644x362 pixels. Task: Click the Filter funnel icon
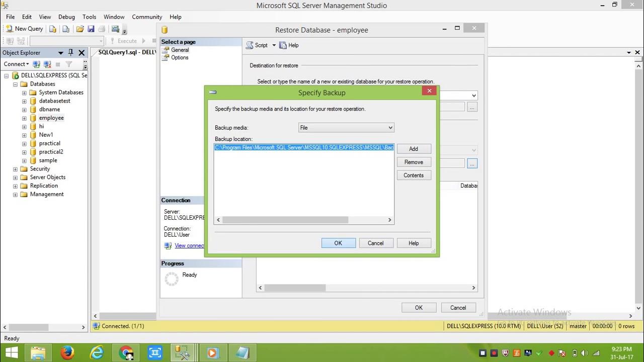[x=69, y=64]
